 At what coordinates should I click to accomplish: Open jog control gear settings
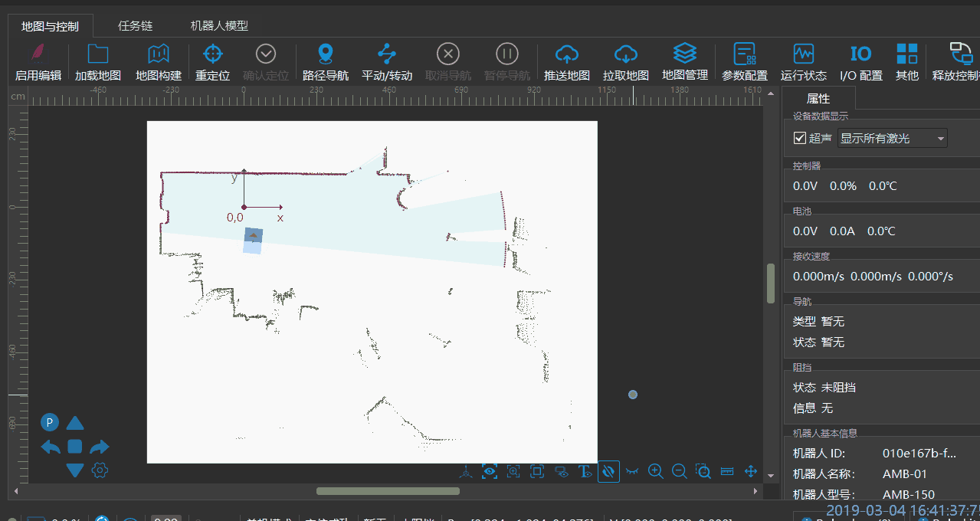tap(99, 470)
